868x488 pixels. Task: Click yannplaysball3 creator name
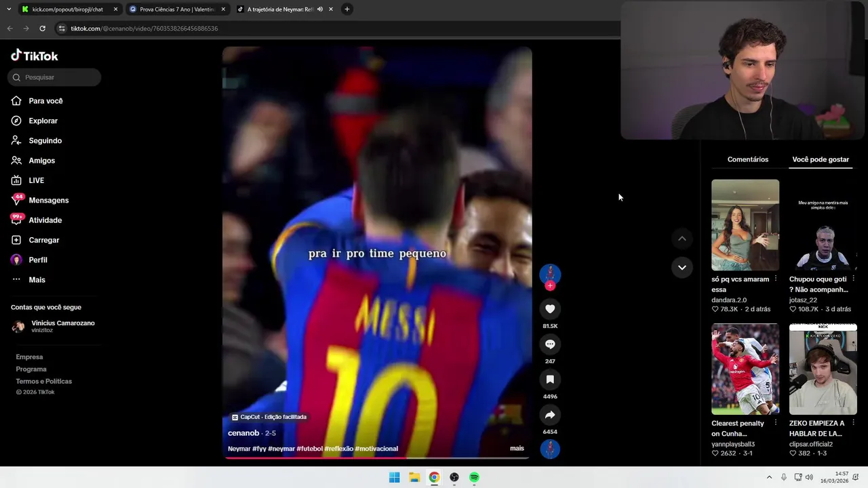(733, 444)
